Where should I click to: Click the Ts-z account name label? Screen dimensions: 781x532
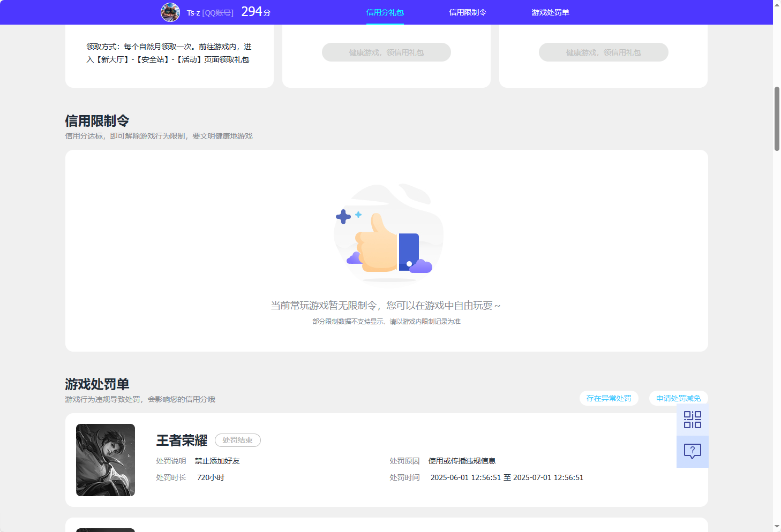tap(193, 12)
